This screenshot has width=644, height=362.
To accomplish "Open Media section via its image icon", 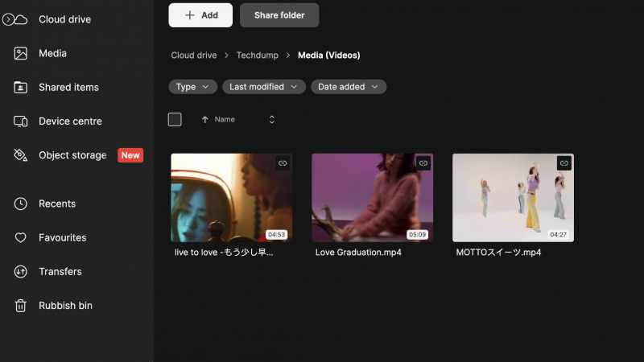I will coord(21,53).
